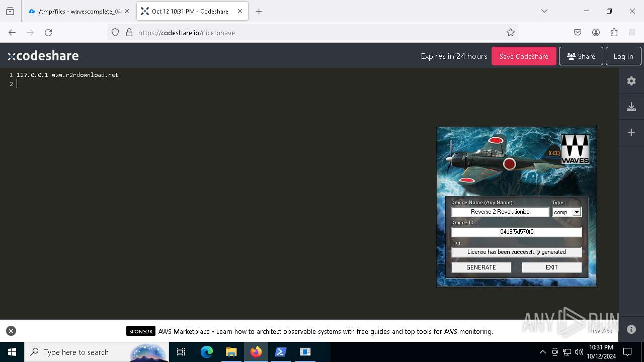644x362 pixels.
Task: Show site security padlock info
Action: tap(129, 33)
